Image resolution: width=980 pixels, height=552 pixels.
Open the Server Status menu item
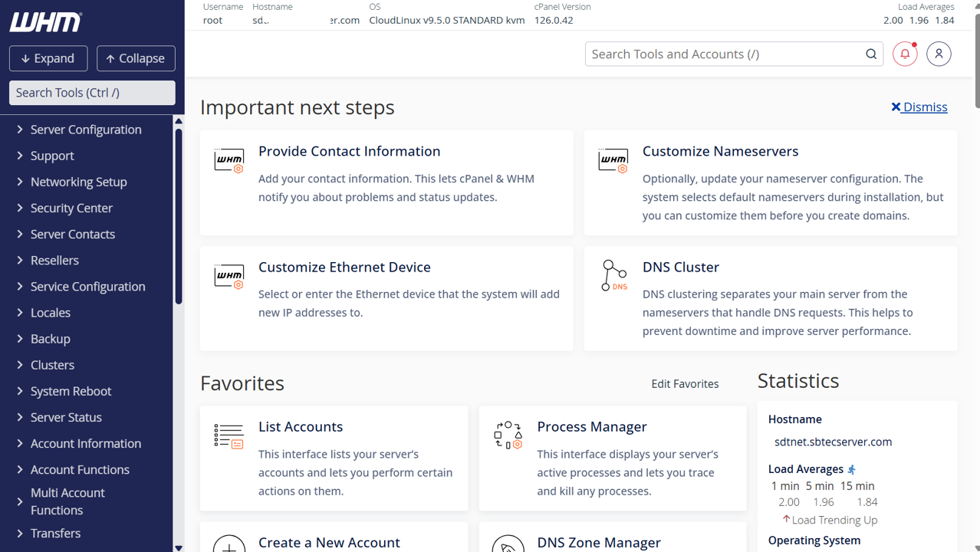coord(66,417)
